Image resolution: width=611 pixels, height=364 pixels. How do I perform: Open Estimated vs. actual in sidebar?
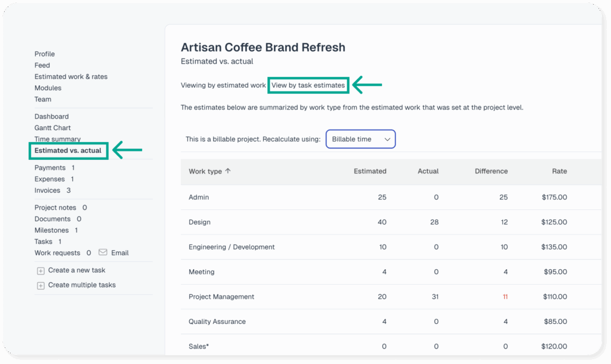click(68, 150)
